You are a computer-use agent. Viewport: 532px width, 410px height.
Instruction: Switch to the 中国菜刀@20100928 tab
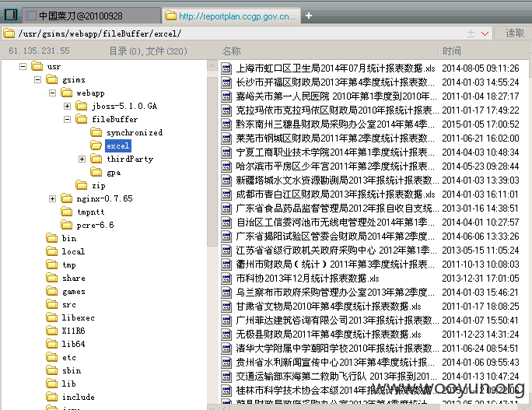point(92,16)
